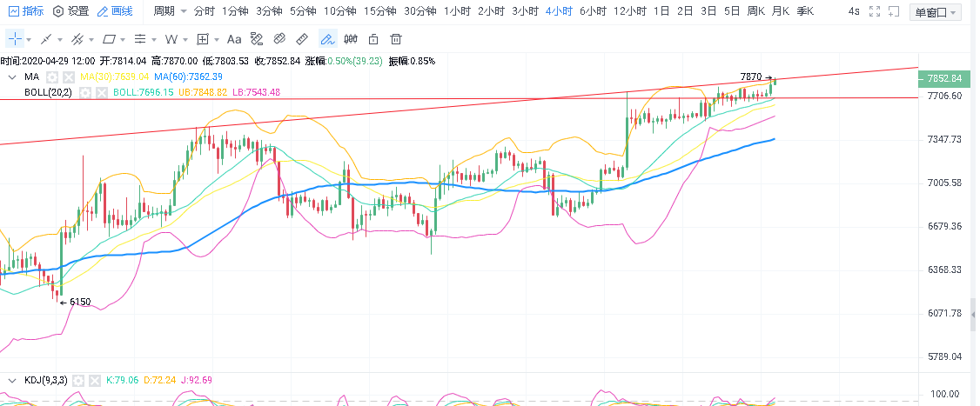Open KDJ(9,3,3) indicator gear settings

[78, 380]
